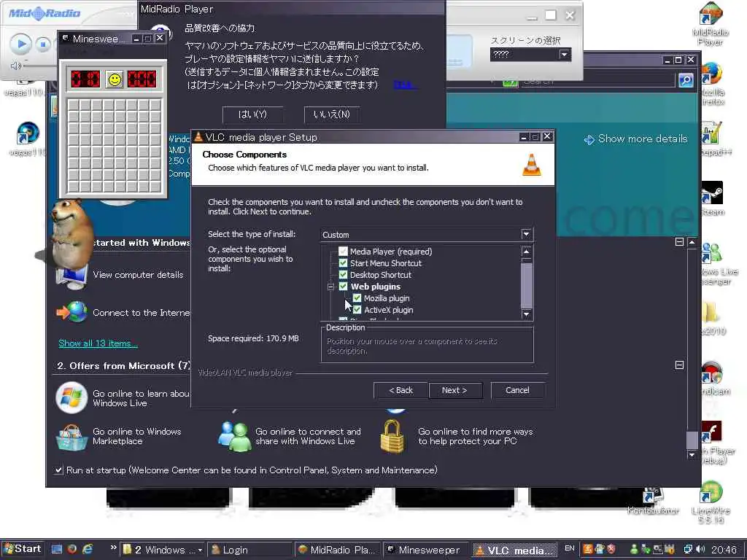This screenshot has width=747, height=560.
Task: Click the search magnifier button in Welcome Center
Action: pyautogui.click(x=686, y=80)
